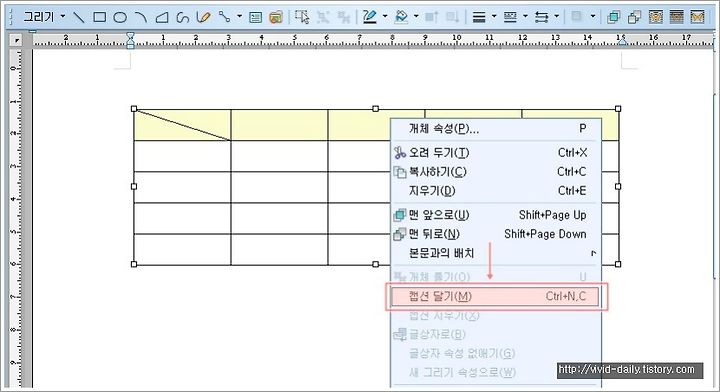The height and width of the screenshot is (392, 720).
Task: Click the diagonal-line header cell
Action: (x=182, y=125)
